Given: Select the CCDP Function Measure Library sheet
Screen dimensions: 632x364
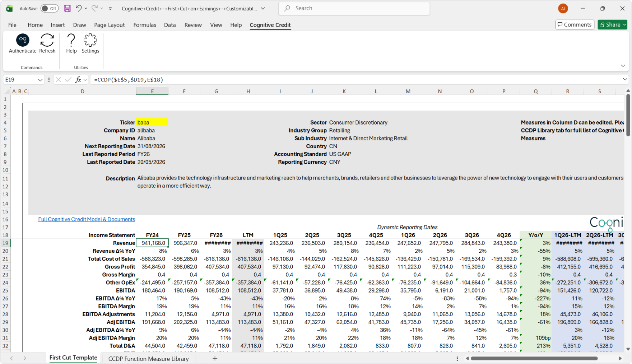Looking at the screenshot, I should pos(148,359).
